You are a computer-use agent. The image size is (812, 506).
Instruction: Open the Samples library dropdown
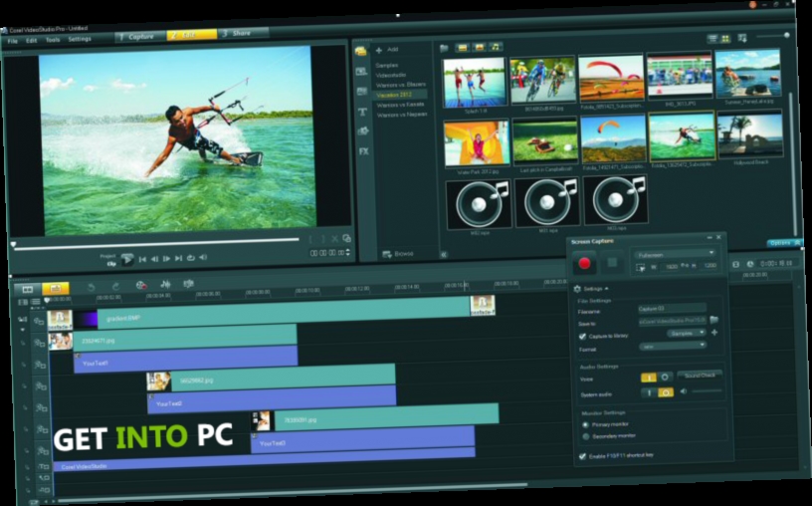(687, 334)
